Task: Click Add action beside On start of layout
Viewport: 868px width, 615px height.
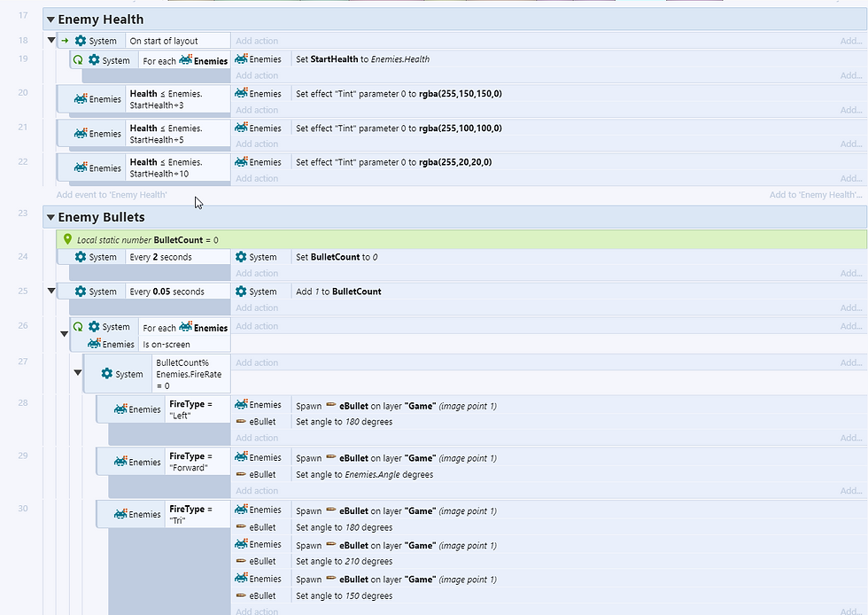Action: [x=257, y=41]
